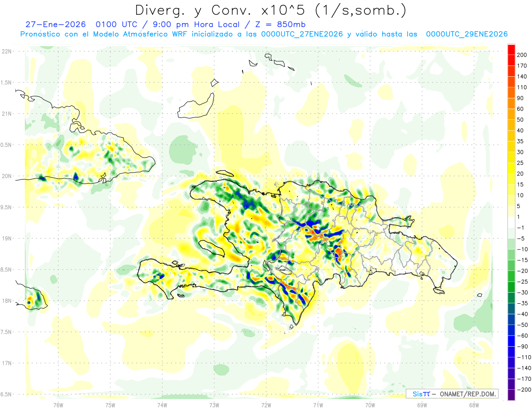Click the positive 140 color scale value
This screenshot has height=411, width=532.
523,77
